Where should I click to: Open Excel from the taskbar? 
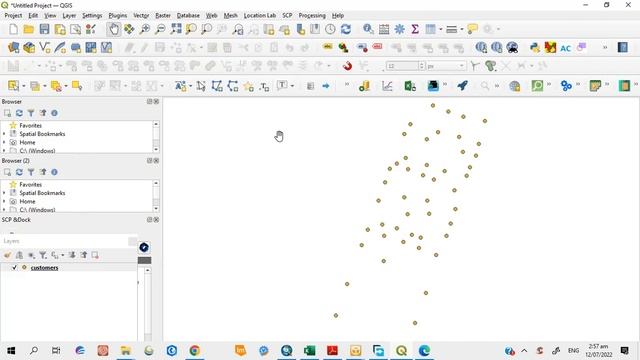(x=309, y=351)
